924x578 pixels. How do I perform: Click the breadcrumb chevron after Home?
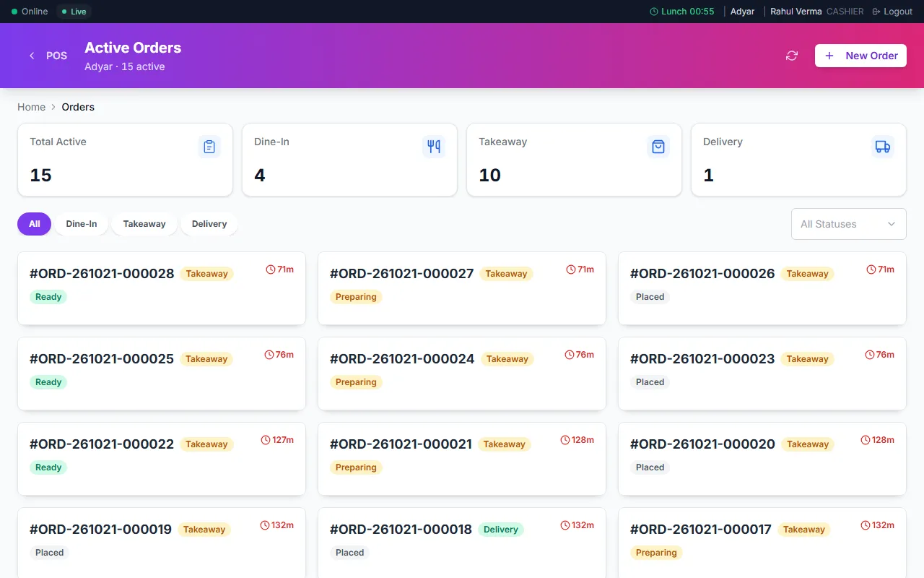coord(53,107)
